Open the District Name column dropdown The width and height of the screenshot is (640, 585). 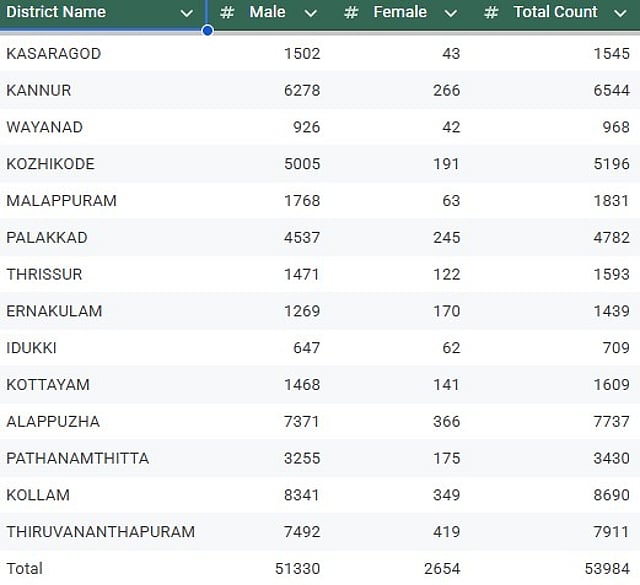pyautogui.click(x=187, y=13)
